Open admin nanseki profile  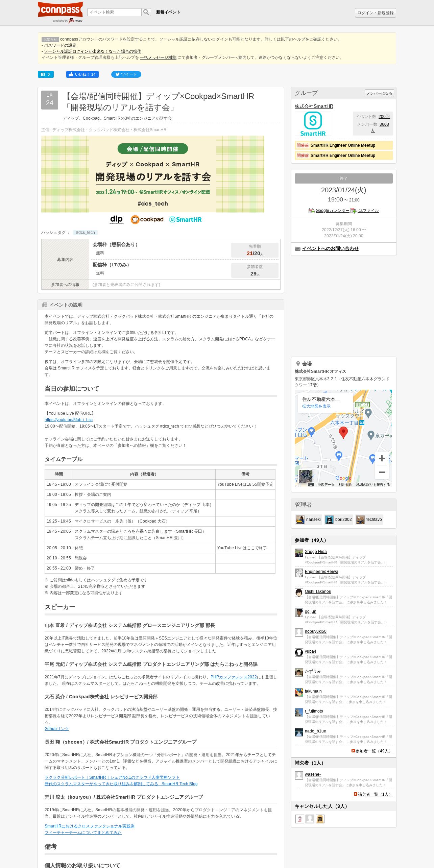308,520
